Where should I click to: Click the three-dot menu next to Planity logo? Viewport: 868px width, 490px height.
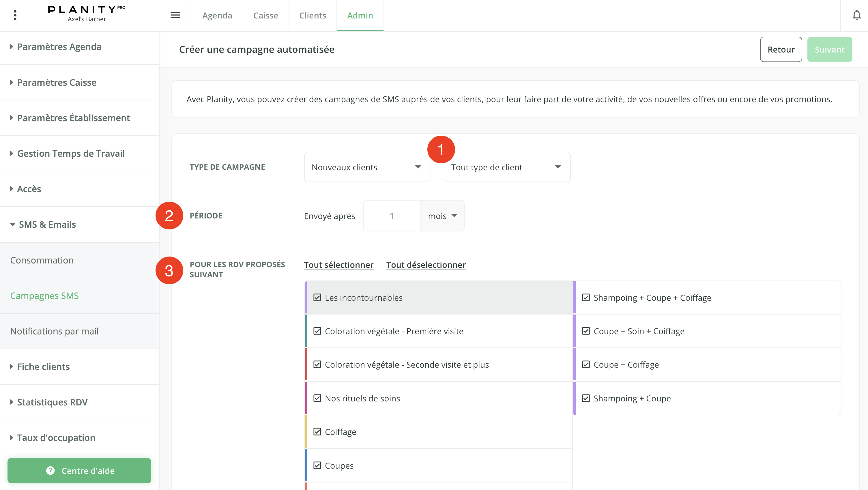[x=15, y=15]
